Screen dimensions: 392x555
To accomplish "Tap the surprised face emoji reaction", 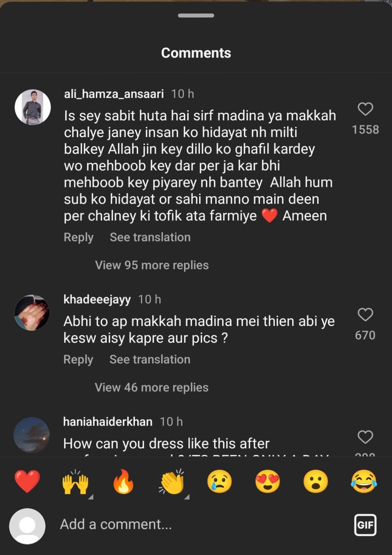I will (x=316, y=481).
